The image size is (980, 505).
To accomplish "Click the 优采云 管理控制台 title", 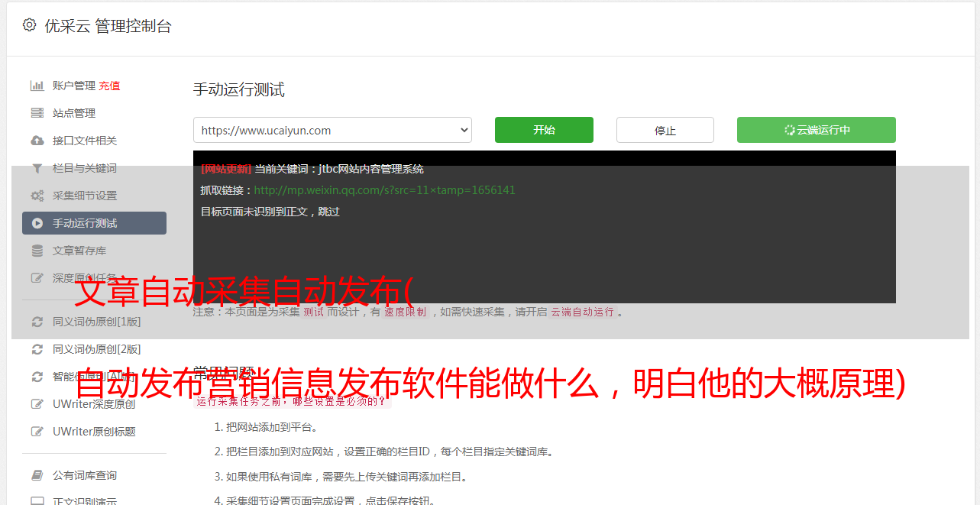I will (108, 26).
